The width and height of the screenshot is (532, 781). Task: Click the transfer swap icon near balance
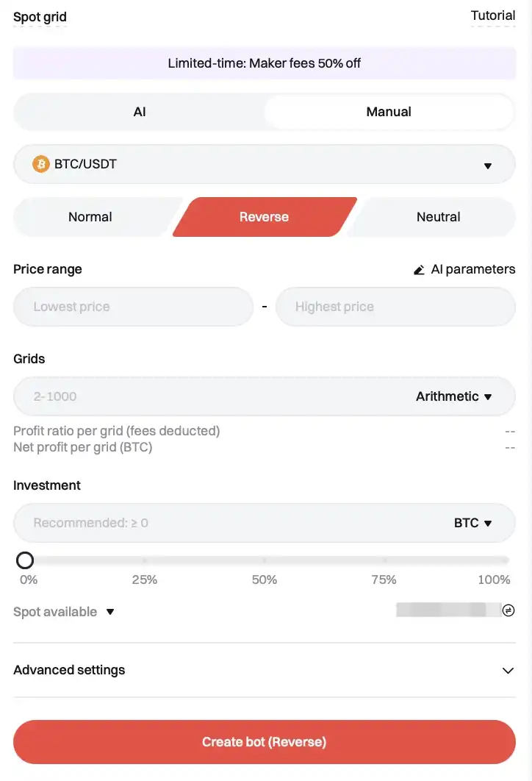508,610
